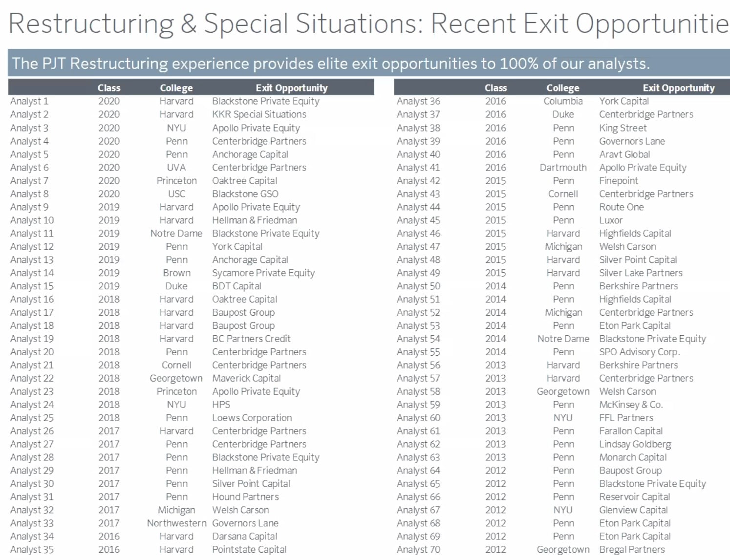Click the 'Dartmouth' college cell
The width and height of the screenshot is (730, 560).
tap(563, 168)
